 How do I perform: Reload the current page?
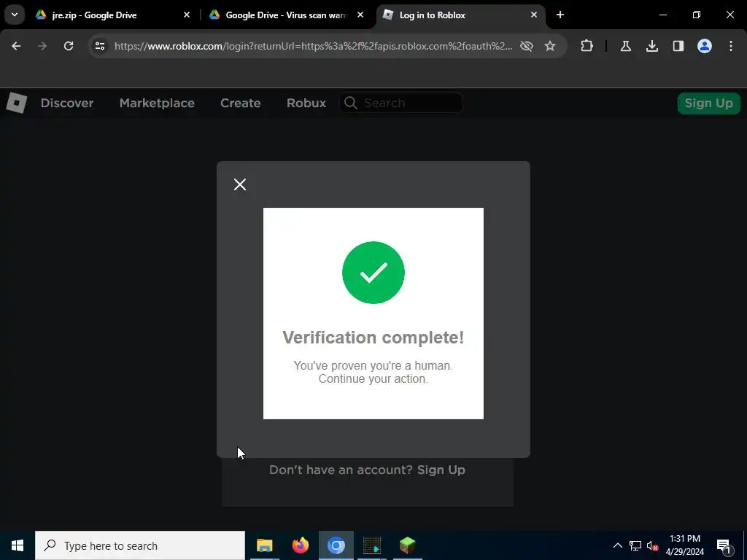pos(69,46)
